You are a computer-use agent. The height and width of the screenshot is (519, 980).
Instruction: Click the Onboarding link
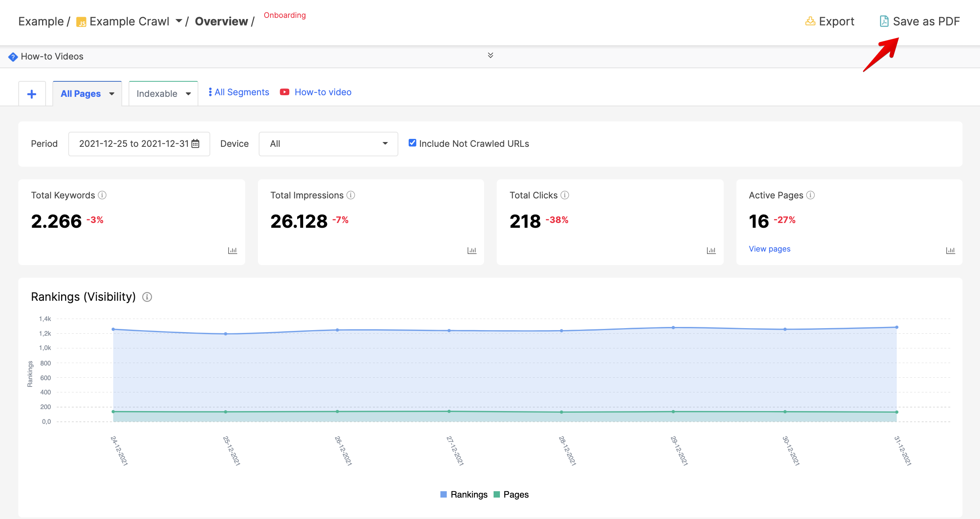click(x=285, y=15)
